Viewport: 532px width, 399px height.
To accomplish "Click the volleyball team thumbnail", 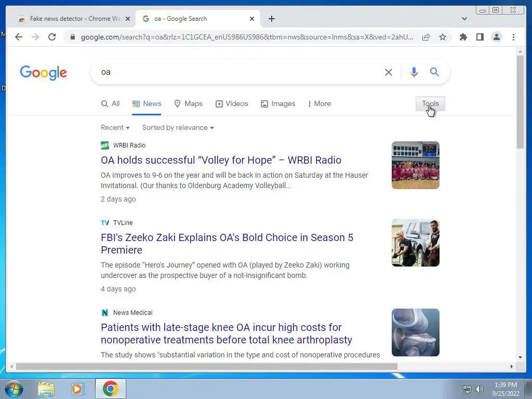I will point(415,165).
